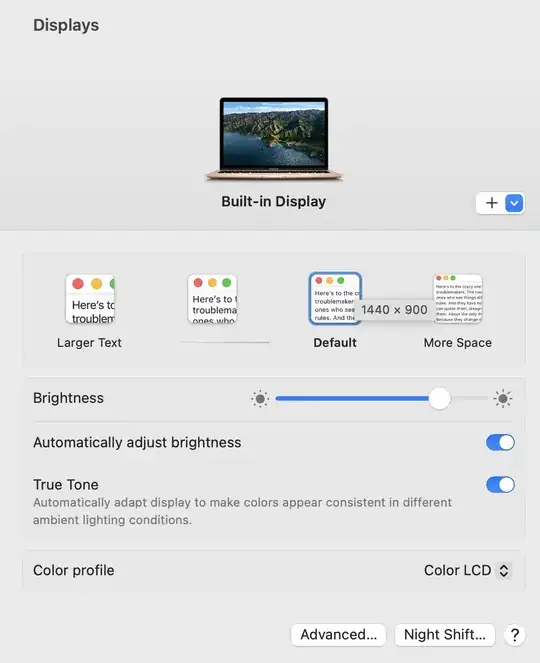Open the Night Shift... button
The height and width of the screenshot is (663, 540).
pyautogui.click(x=445, y=635)
